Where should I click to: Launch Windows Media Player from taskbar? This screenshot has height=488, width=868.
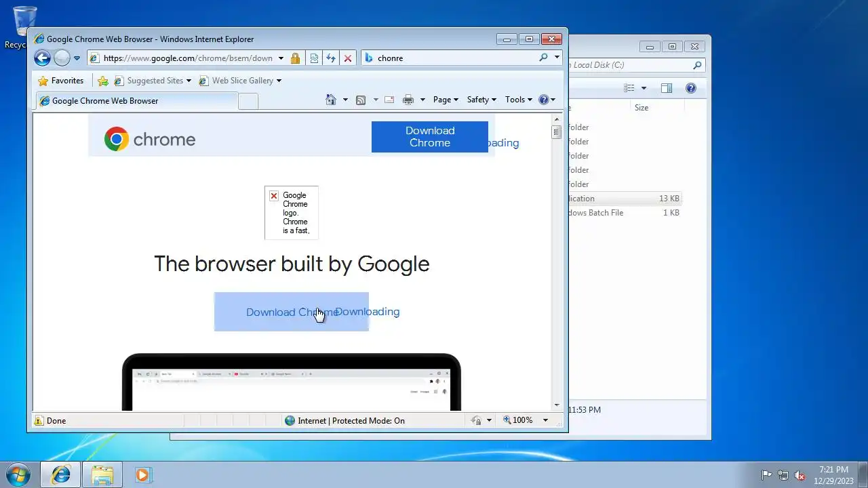pos(142,474)
